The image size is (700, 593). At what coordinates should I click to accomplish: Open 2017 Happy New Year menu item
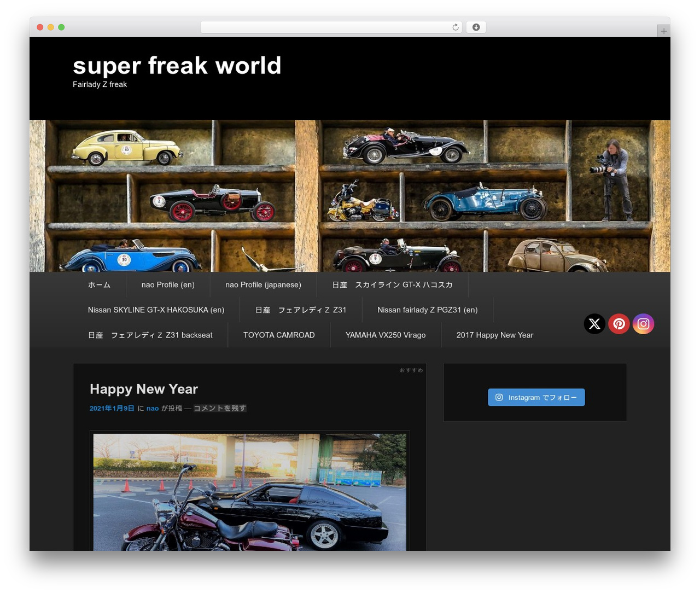(x=495, y=335)
